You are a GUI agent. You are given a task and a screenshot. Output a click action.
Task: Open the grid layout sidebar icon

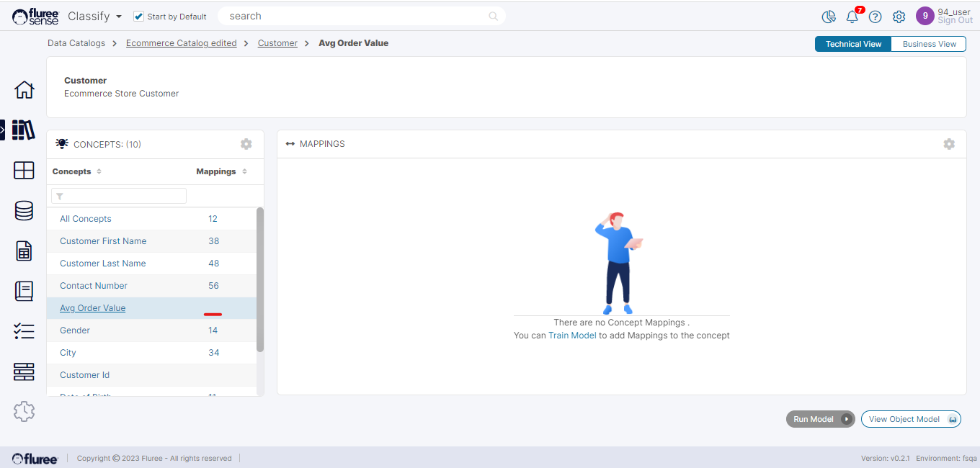[x=24, y=171]
